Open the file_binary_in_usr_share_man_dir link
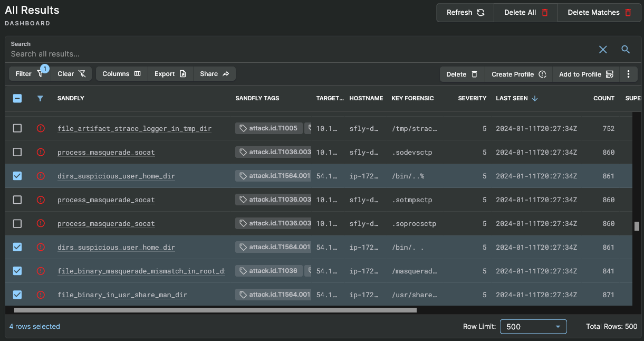The width and height of the screenshot is (644, 341). (x=122, y=295)
